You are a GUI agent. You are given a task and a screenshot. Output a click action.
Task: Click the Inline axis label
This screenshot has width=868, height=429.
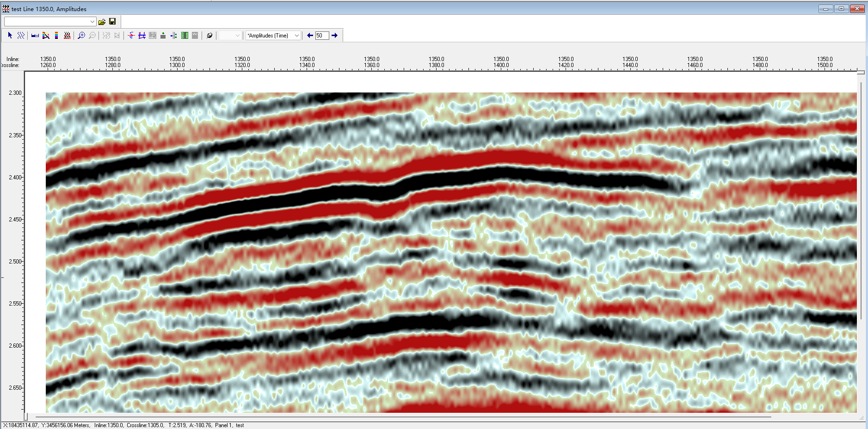[x=13, y=59]
